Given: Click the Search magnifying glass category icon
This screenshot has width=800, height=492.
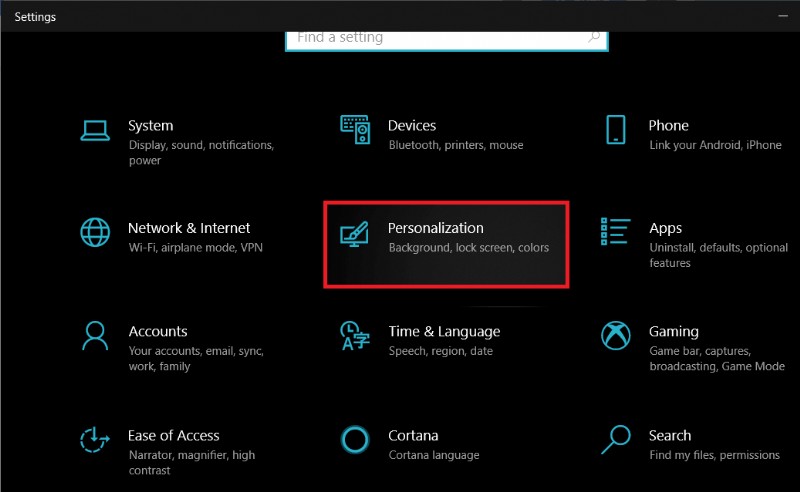Looking at the screenshot, I should pos(615,438).
